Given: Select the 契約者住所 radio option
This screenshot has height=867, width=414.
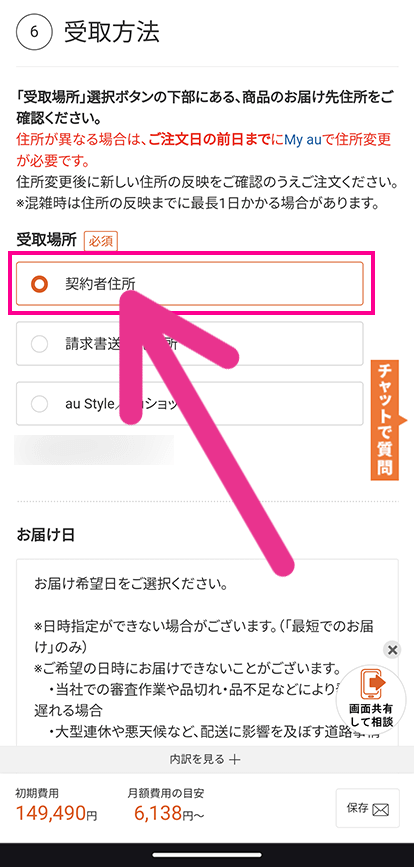Looking at the screenshot, I should click(x=190, y=284).
